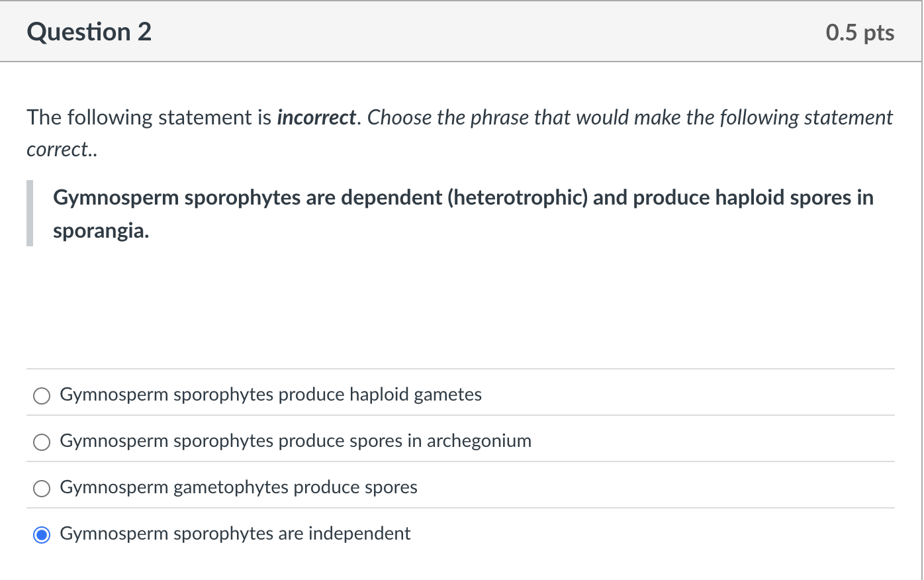Image resolution: width=924 pixels, height=580 pixels.
Task: Click the answer label "Gymnosperm sporophytes are independent"
Action: (235, 534)
